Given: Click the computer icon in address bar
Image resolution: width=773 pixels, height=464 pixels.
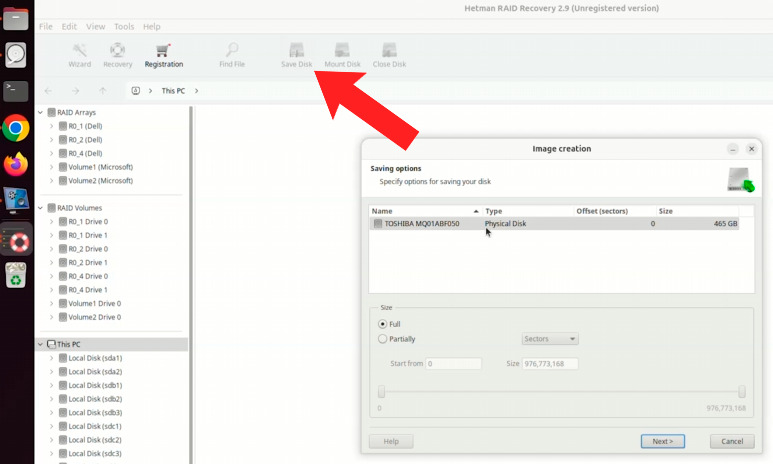Looking at the screenshot, I should coord(136,91).
